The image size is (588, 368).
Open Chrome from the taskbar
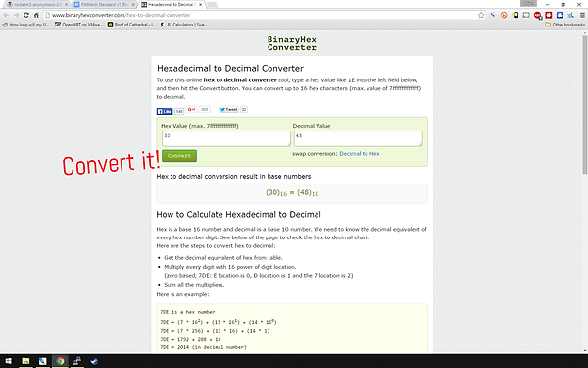(60, 361)
